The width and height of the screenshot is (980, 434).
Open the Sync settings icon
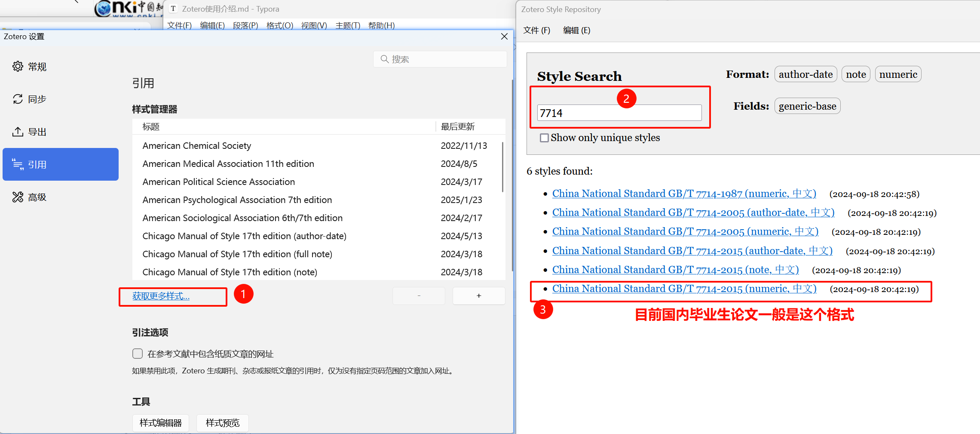[18, 99]
